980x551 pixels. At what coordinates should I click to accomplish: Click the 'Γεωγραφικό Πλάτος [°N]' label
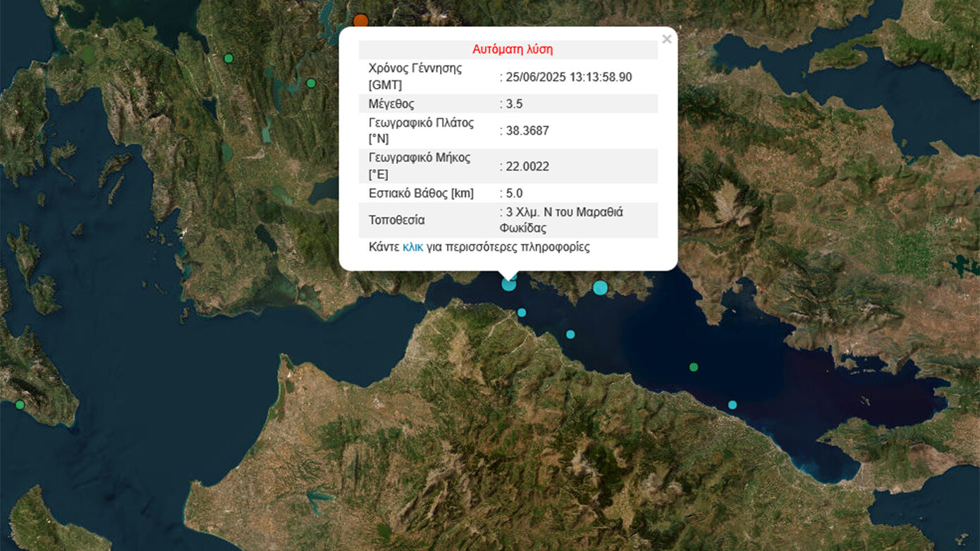click(x=421, y=130)
